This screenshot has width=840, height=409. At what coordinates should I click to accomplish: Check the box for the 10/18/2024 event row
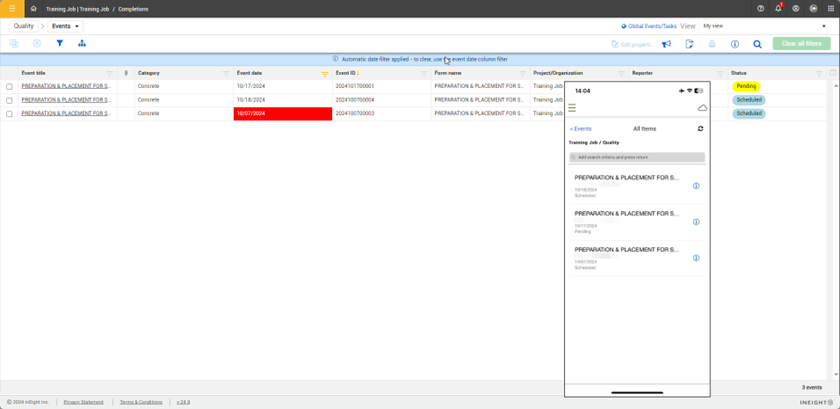click(x=10, y=100)
